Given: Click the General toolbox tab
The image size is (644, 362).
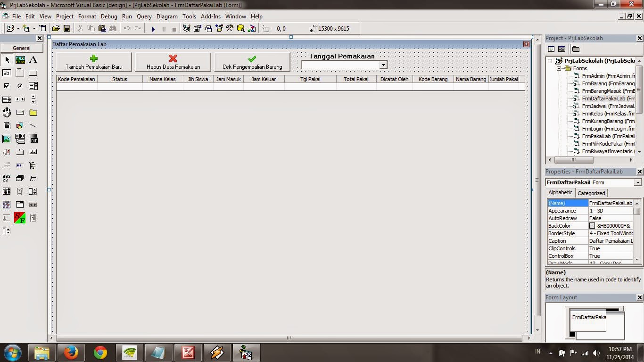Looking at the screenshot, I should coord(22,48).
